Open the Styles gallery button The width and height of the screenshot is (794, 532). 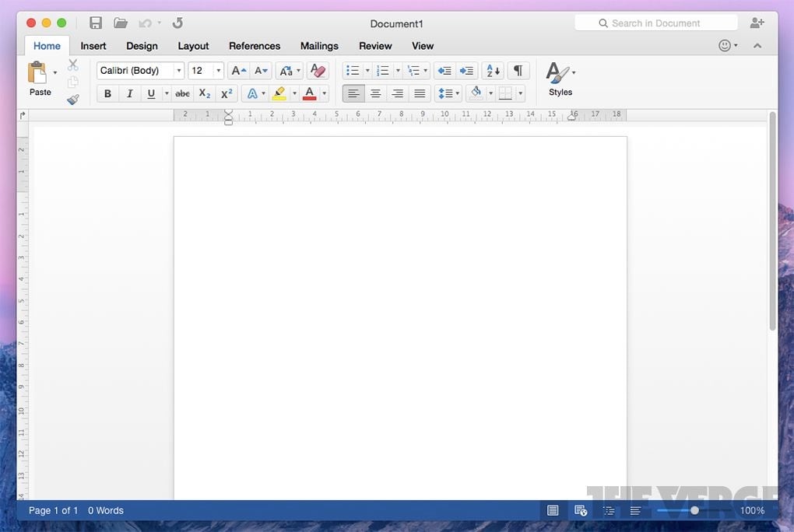(x=560, y=79)
